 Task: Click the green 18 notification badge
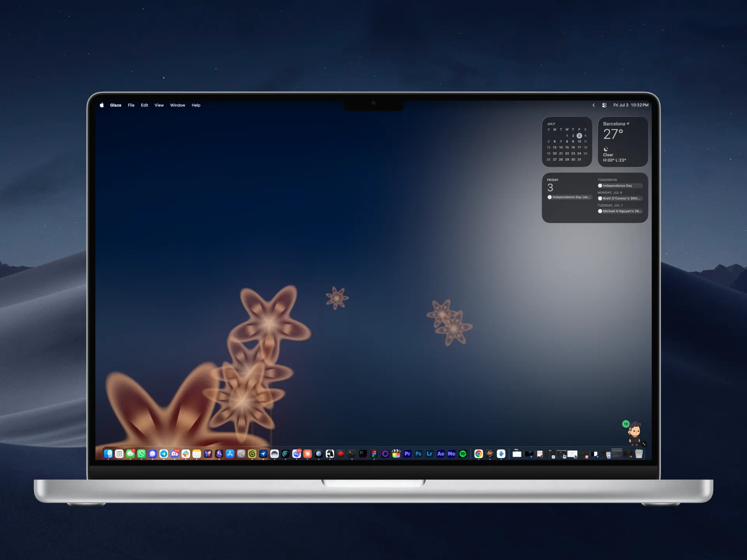626,424
